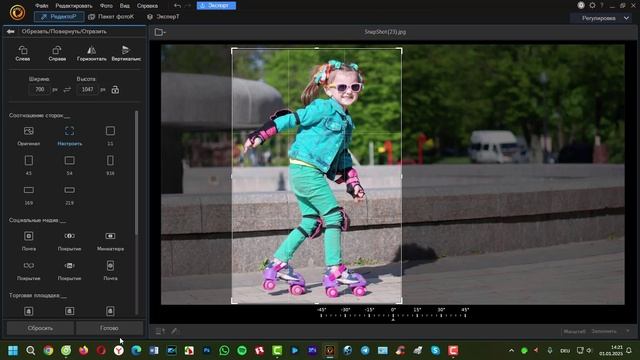Rotate image left with Слева icon
This screenshot has width=640, height=360.
click(23, 53)
